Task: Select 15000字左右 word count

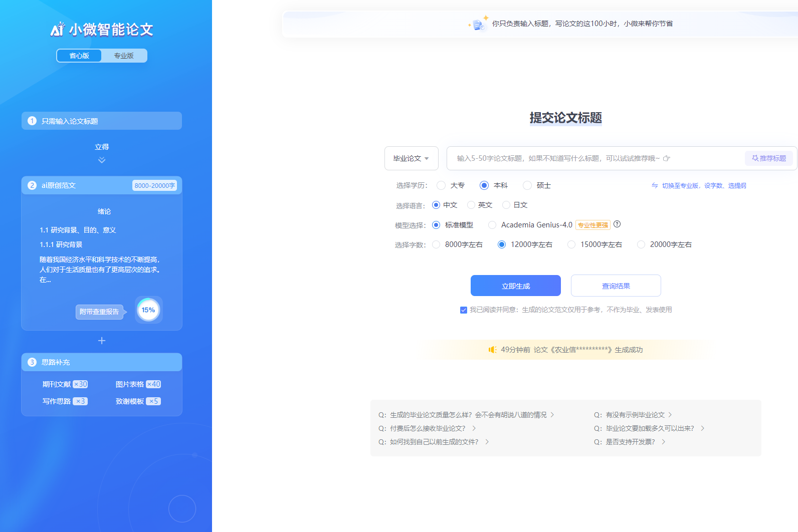Action: (x=571, y=244)
